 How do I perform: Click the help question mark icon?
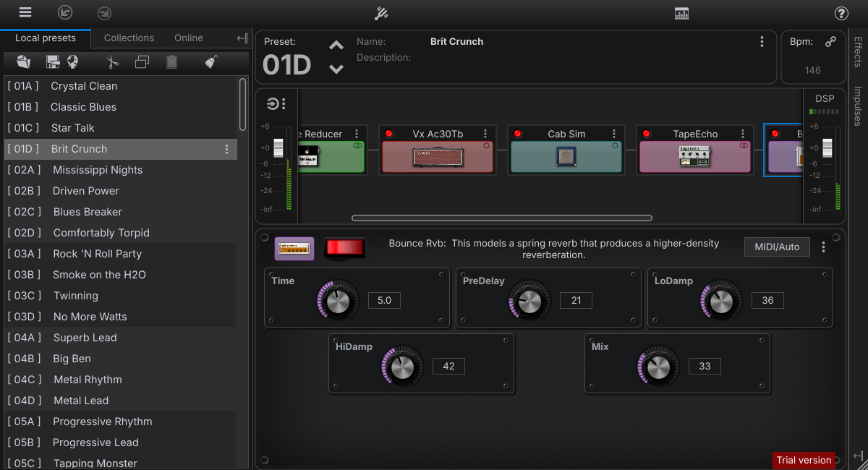pyautogui.click(x=841, y=13)
